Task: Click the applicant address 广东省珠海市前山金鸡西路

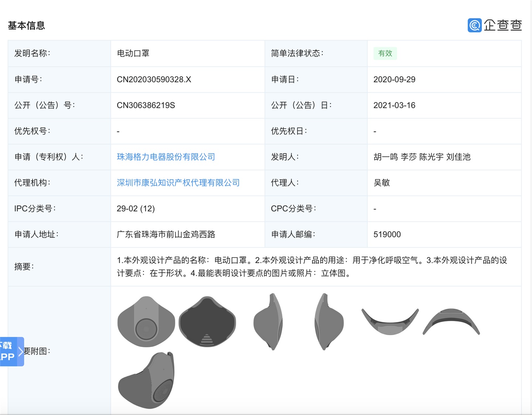Action: click(x=166, y=234)
